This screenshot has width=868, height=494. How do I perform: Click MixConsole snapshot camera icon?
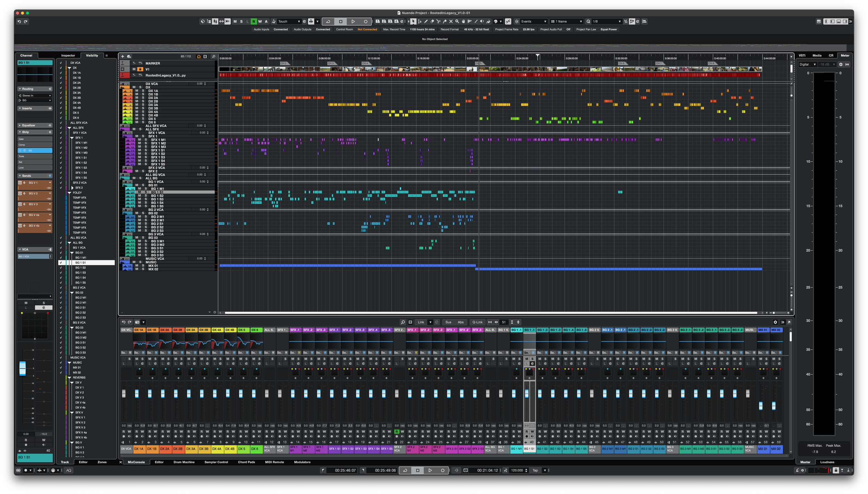click(137, 322)
